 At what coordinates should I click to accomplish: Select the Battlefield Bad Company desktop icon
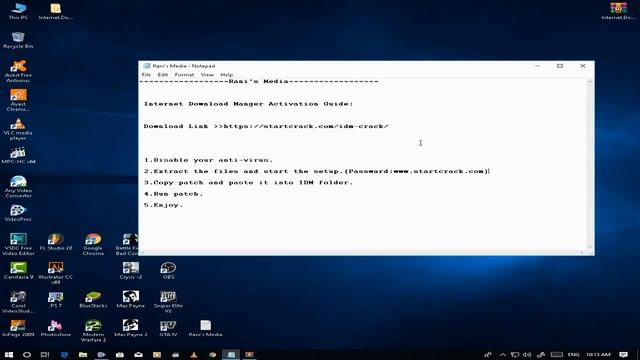[x=127, y=244]
